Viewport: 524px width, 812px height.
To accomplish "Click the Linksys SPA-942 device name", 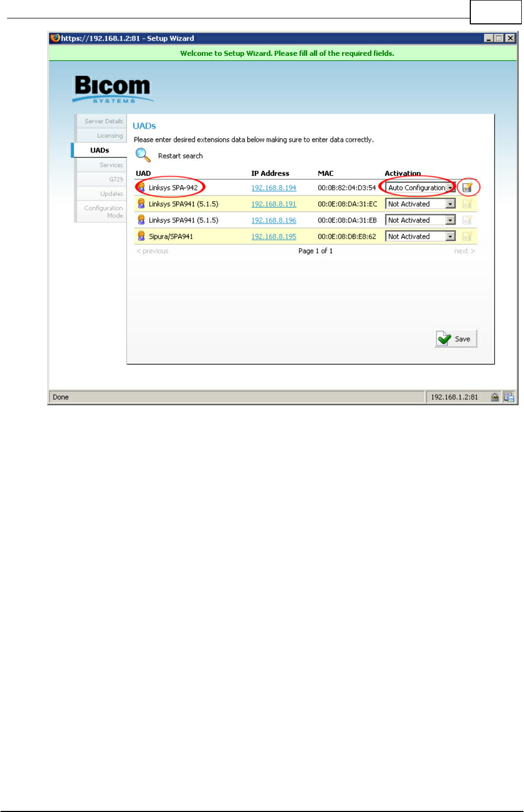I will point(174,188).
